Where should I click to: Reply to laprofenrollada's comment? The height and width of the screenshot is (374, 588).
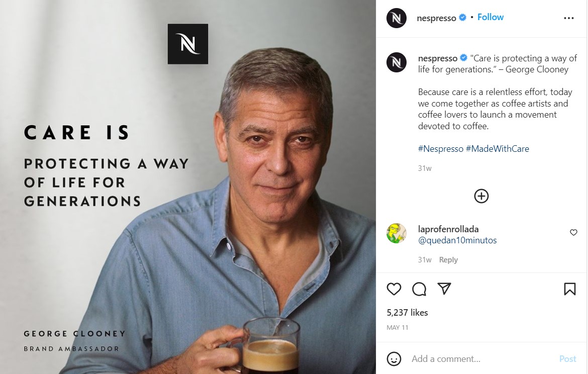click(448, 259)
